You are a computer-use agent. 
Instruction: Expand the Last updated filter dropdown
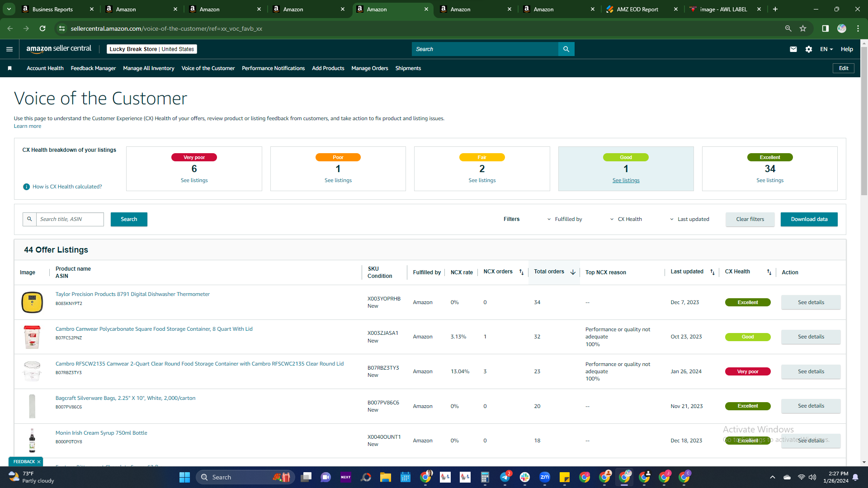point(689,219)
